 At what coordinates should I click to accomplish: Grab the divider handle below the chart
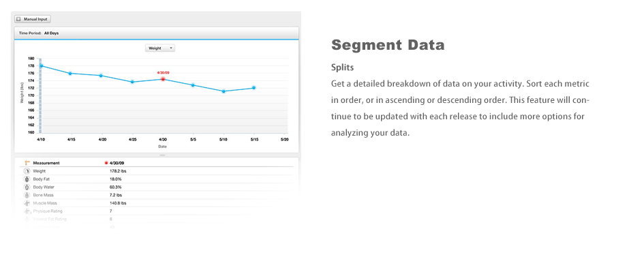point(162,155)
